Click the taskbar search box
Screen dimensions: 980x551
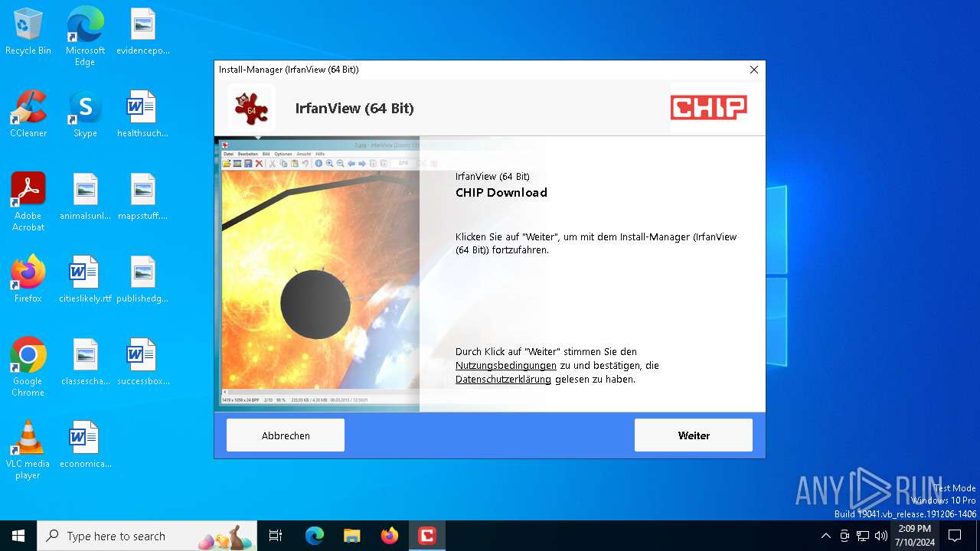pyautogui.click(x=148, y=536)
